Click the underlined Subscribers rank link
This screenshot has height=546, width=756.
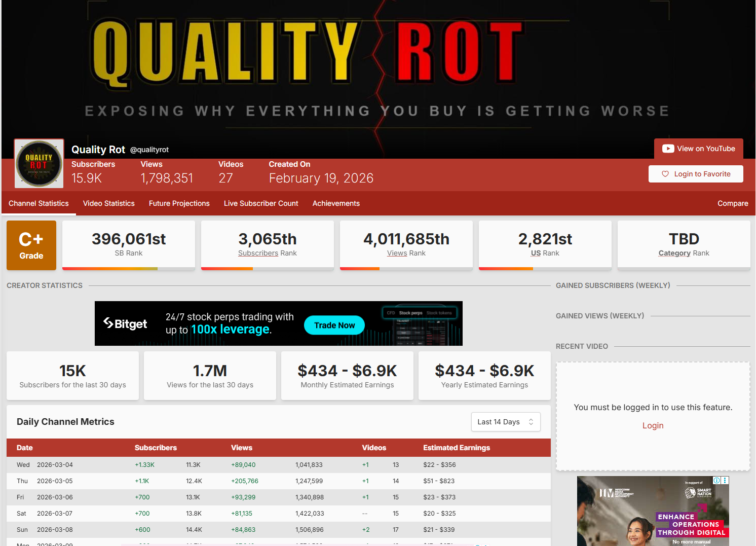(258, 253)
